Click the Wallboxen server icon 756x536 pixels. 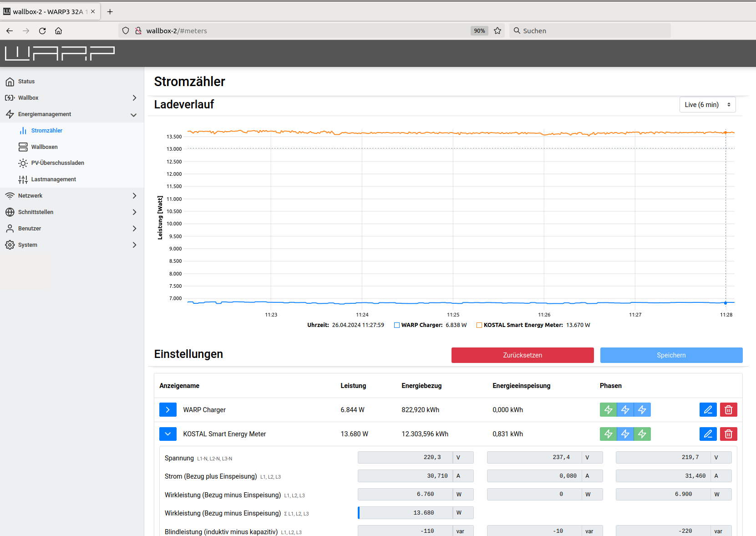tap(23, 147)
